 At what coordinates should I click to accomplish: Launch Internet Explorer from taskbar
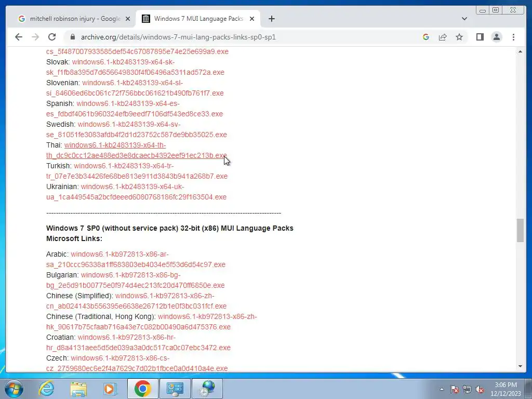[x=46, y=389]
